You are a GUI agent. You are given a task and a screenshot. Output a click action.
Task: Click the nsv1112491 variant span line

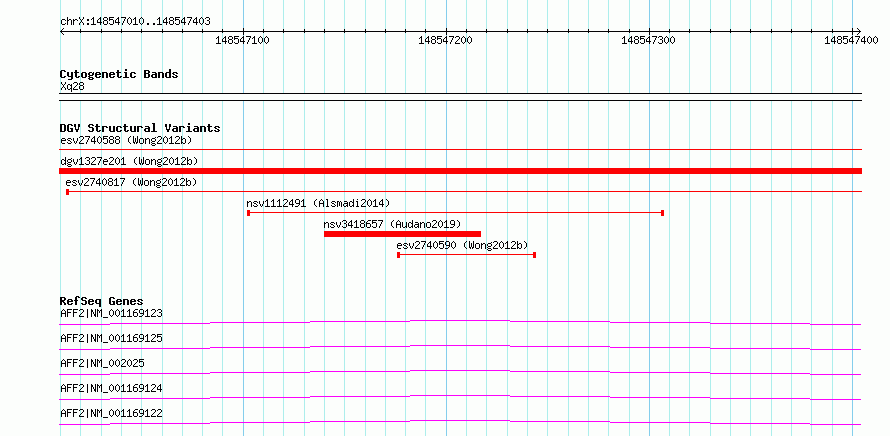coord(456,213)
